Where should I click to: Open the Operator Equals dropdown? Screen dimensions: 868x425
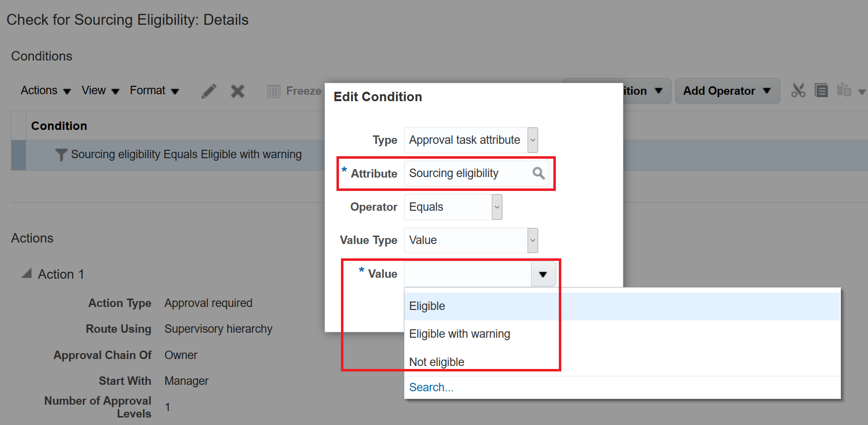point(497,207)
